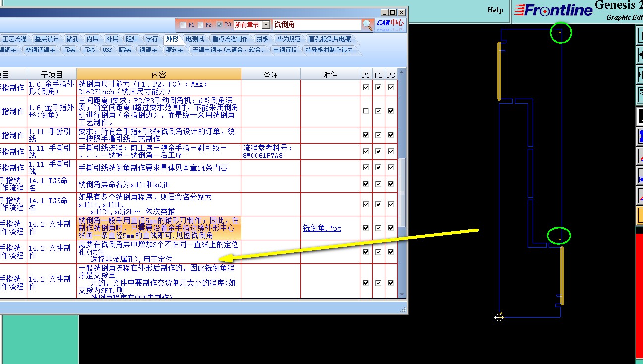Select the active 外形 tab

pos(172,39)
